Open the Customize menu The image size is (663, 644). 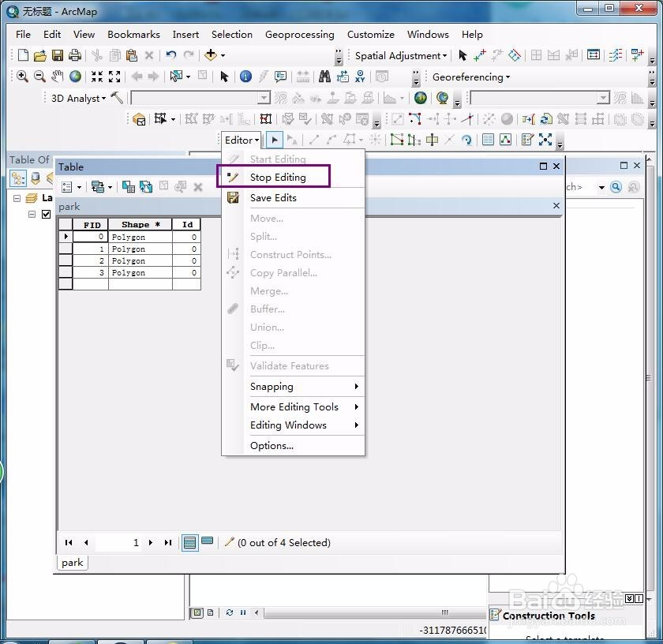370,34
